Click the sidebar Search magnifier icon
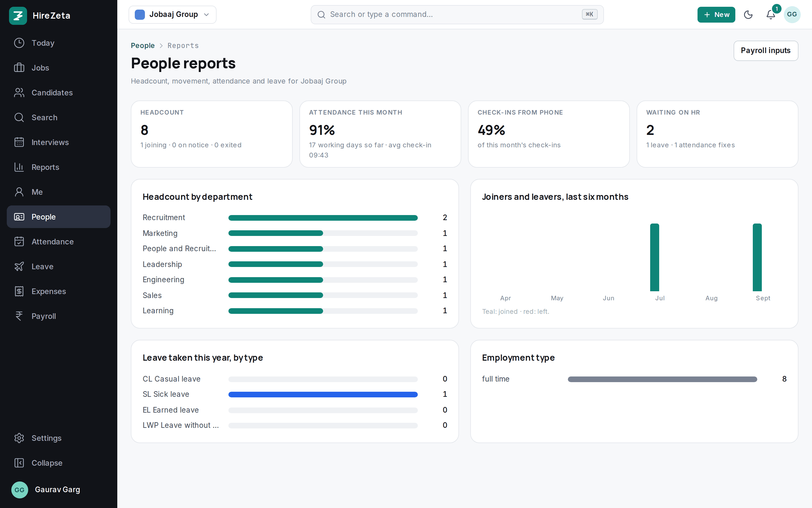This screenshot has width=812, height=508. [x=19, y=118]
